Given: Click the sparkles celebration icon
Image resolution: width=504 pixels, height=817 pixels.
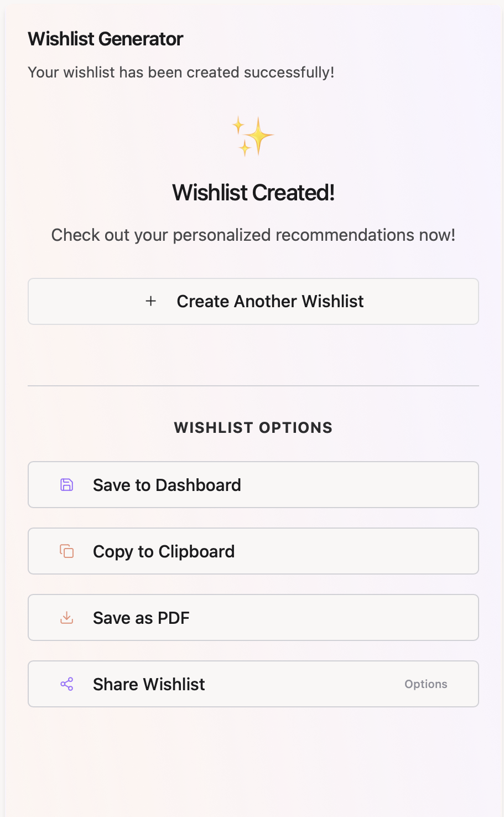Looking at the screenshot, I should coord(253,136).
